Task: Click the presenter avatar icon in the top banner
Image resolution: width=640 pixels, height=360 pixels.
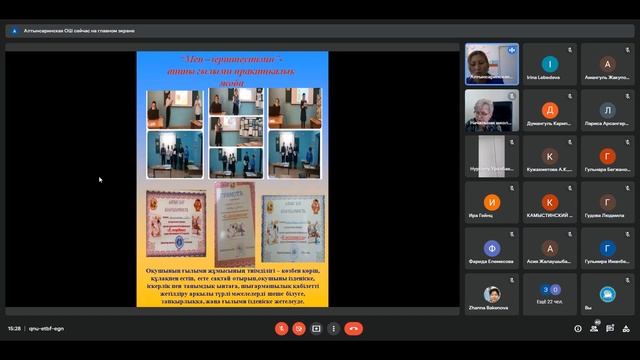Action: tap(15, 31)
